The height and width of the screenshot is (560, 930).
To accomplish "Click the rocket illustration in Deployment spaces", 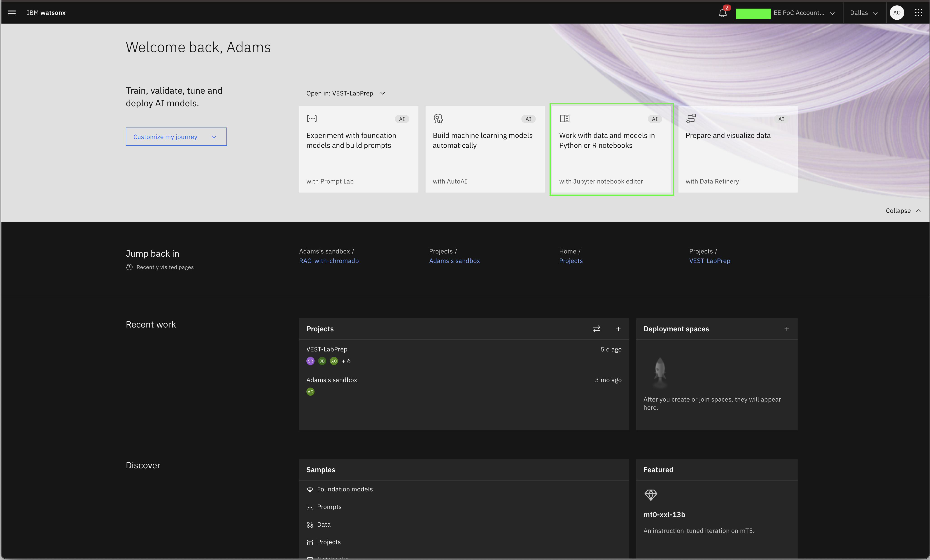I will 660,372.
